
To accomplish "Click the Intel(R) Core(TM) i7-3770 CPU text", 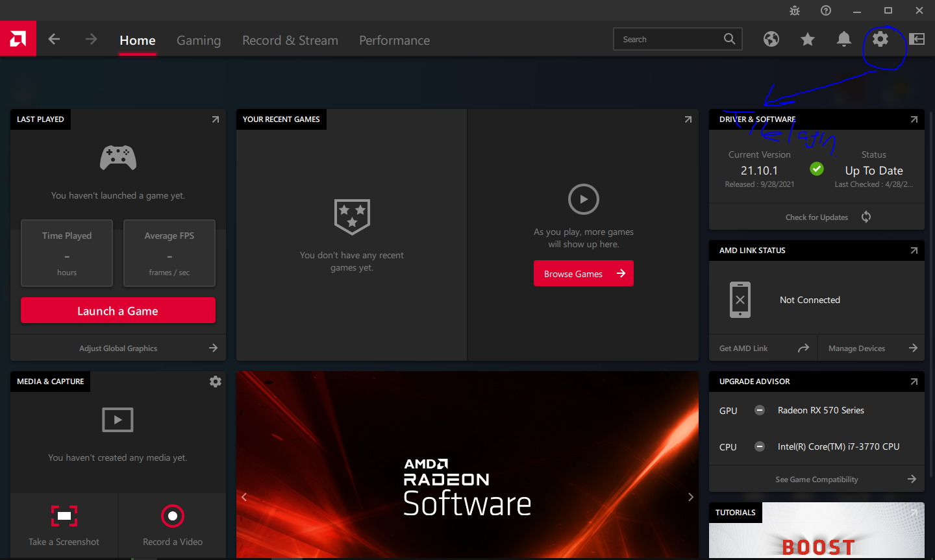I will tap(839, 446).
